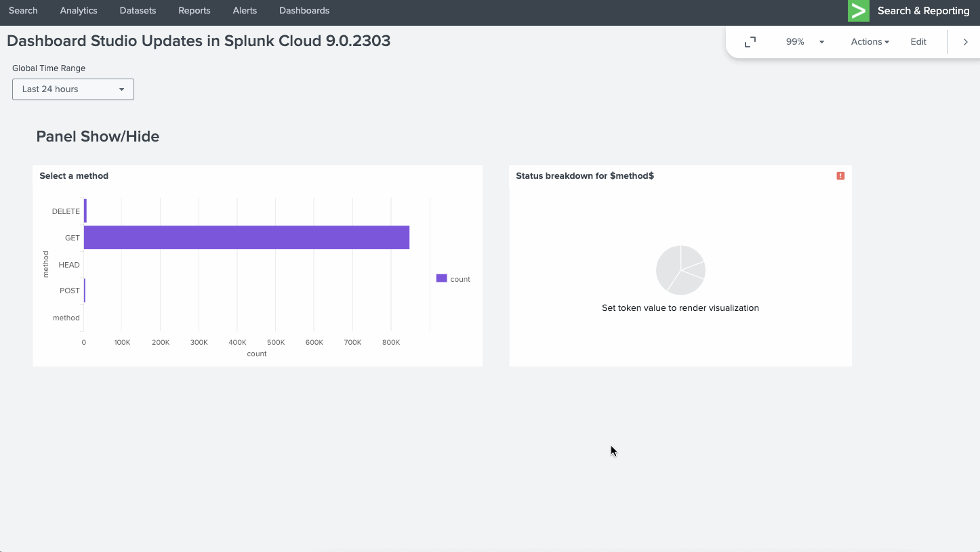Select the DELETE bar in the chart

(85, 211)
